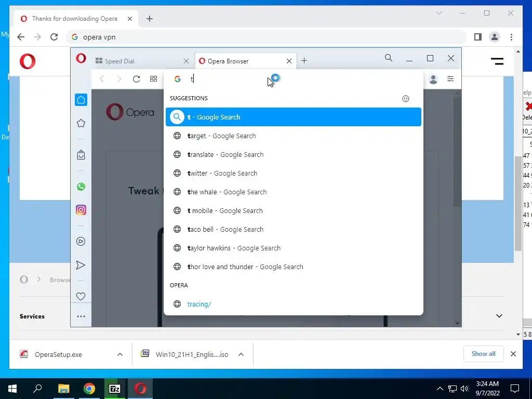Select suggestion 'twitter - Google Search'
This screenshot has width=532, height=399.
(293, 173)
